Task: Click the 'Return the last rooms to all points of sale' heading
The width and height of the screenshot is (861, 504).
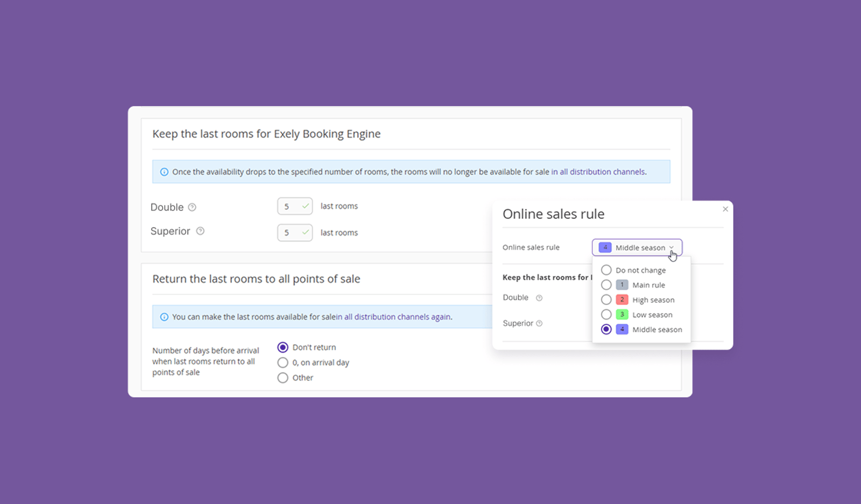Action: click(x=256, y=279)
